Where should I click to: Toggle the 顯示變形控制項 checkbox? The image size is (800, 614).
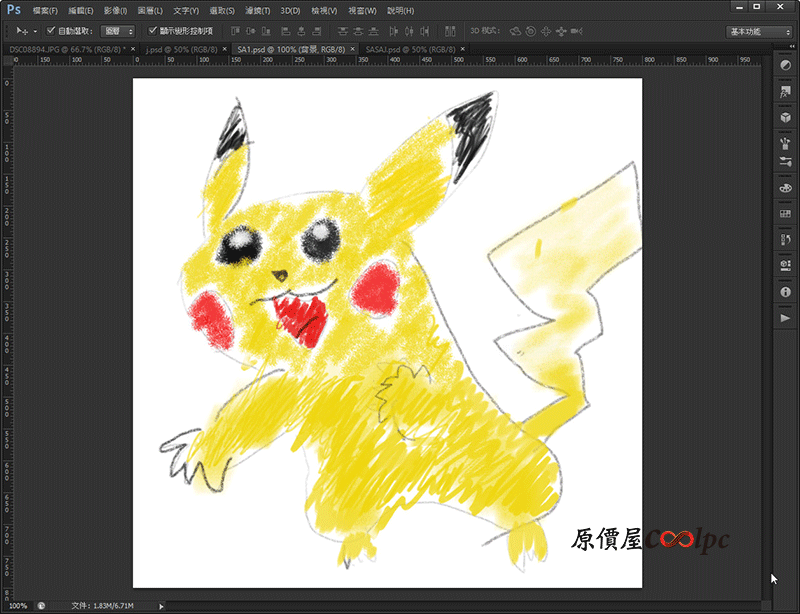point(152,31)
